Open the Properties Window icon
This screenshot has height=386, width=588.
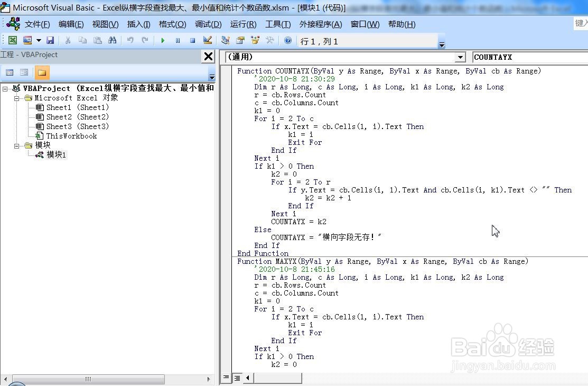239,40
